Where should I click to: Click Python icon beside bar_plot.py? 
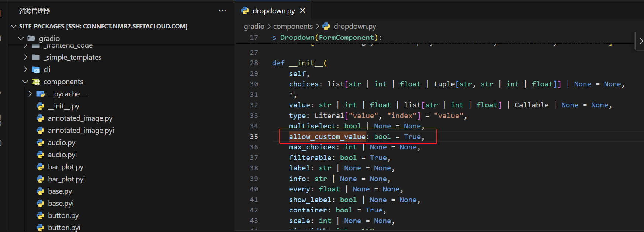tap(40, 167)
